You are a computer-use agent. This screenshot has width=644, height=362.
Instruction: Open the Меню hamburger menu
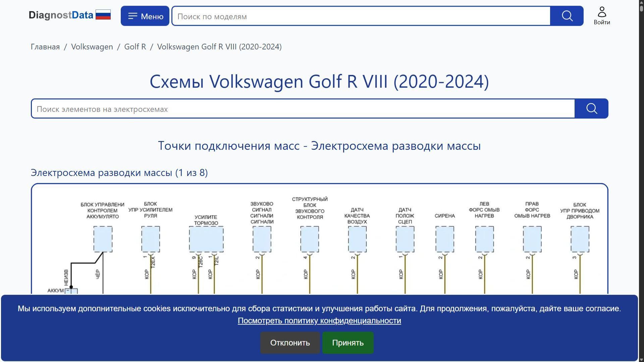point(145,15)
